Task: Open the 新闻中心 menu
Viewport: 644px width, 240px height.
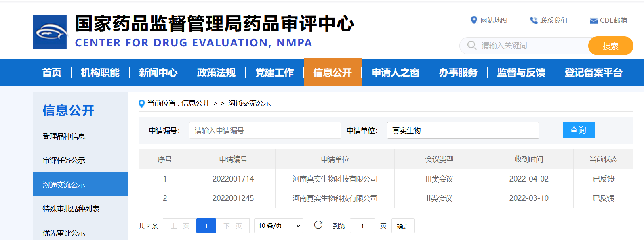Action: tap(158, 73)
